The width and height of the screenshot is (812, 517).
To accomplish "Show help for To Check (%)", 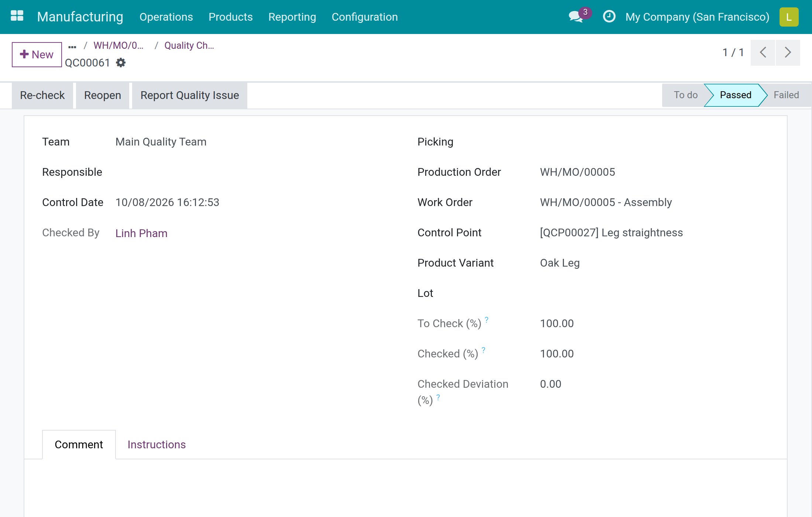I will click(x=486, y=319).
